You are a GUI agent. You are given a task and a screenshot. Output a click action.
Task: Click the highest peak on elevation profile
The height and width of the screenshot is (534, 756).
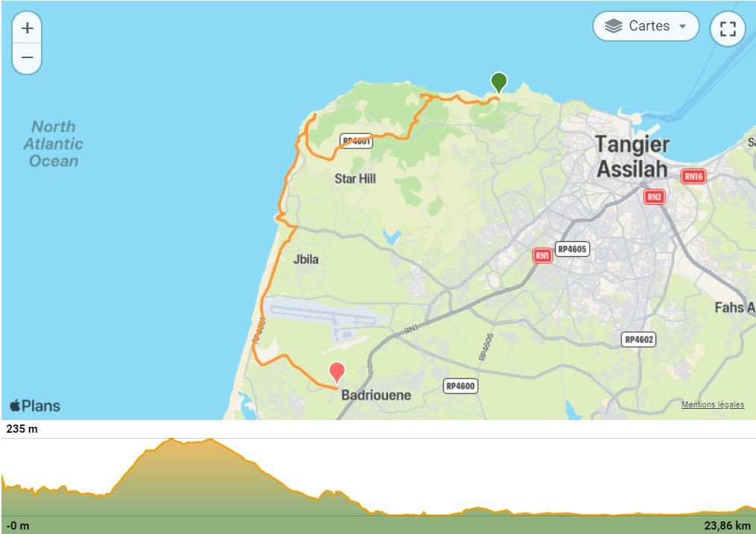[x=171, y=439]
